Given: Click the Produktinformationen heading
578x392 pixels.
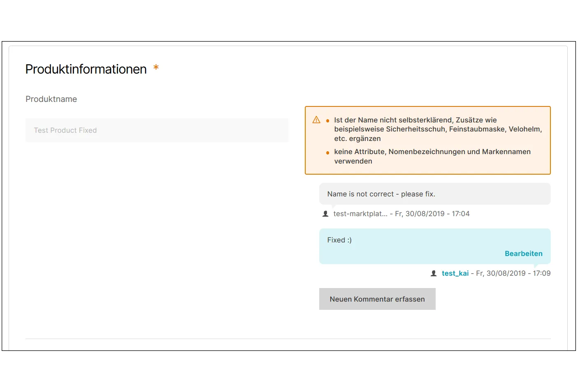Looking at the screenshot, I should tap(86, 69).
